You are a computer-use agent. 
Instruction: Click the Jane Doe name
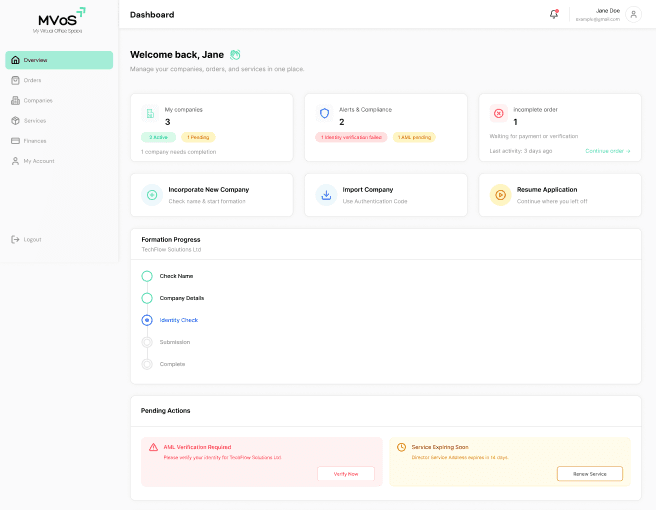tap(607, 11)
